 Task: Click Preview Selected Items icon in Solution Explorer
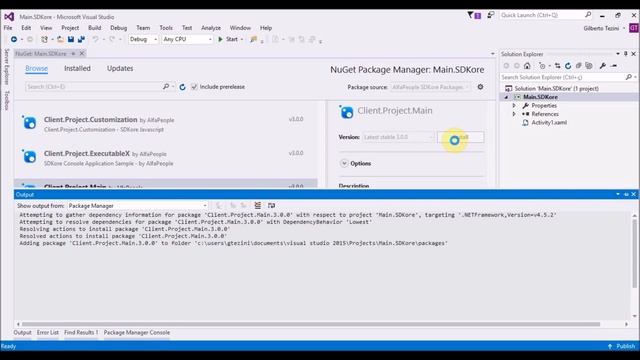point(613,66)
